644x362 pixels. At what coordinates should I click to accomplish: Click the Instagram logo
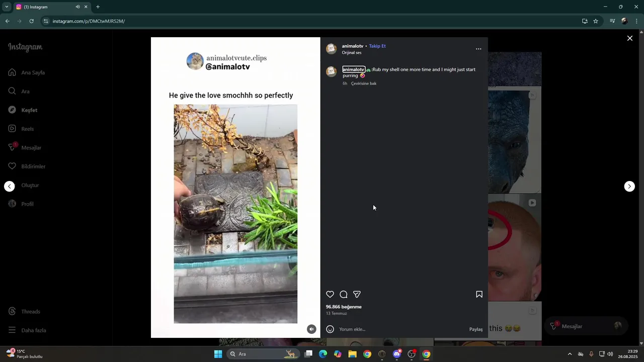pos(25,47)
